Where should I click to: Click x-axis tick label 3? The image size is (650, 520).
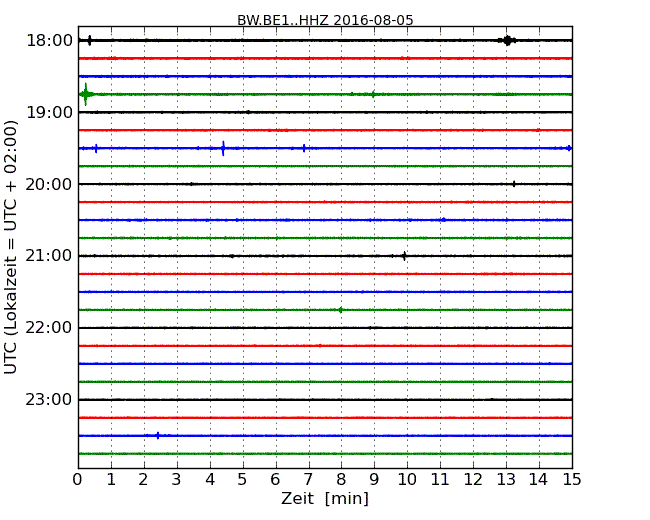(177, 479)
